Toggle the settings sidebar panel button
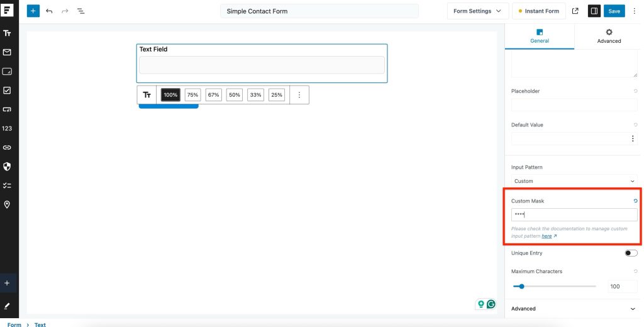This screenshot has width=644, height=327. 594,11
